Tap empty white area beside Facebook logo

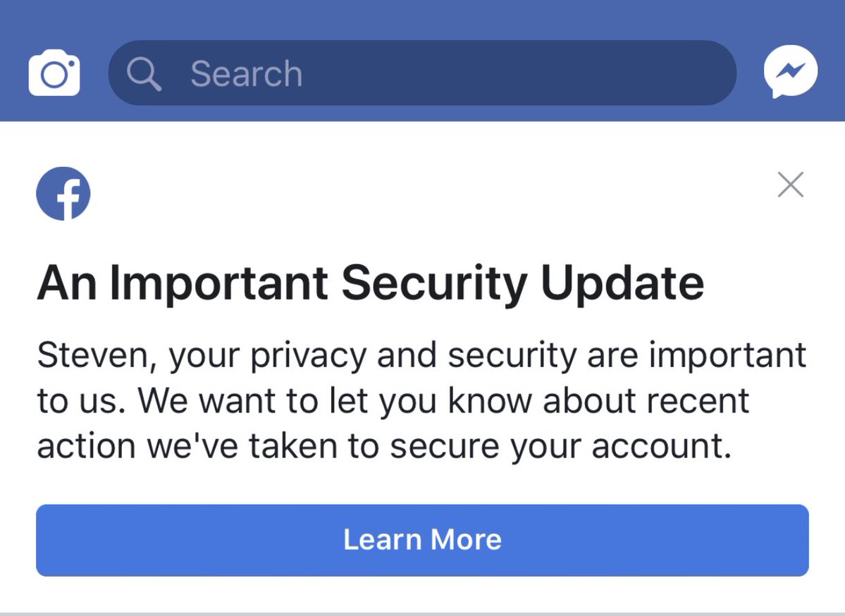(x=431, y=194)
